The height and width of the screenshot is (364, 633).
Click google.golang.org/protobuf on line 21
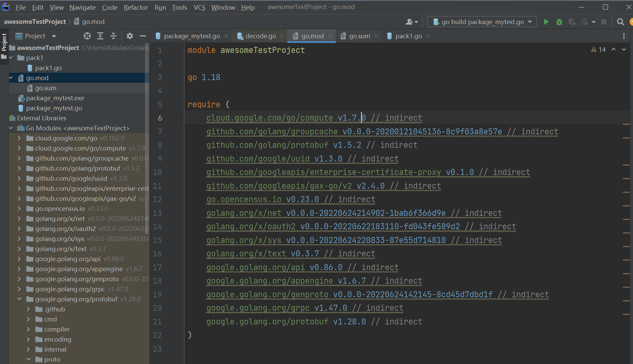click(x=267, y=322)
